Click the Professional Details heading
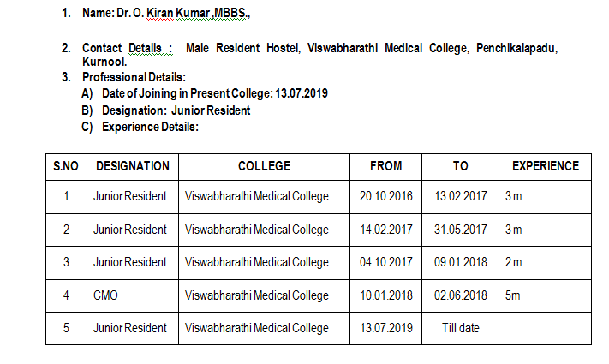Image resolution: width=609 pixels, height=364 pixels. (134, 77)
